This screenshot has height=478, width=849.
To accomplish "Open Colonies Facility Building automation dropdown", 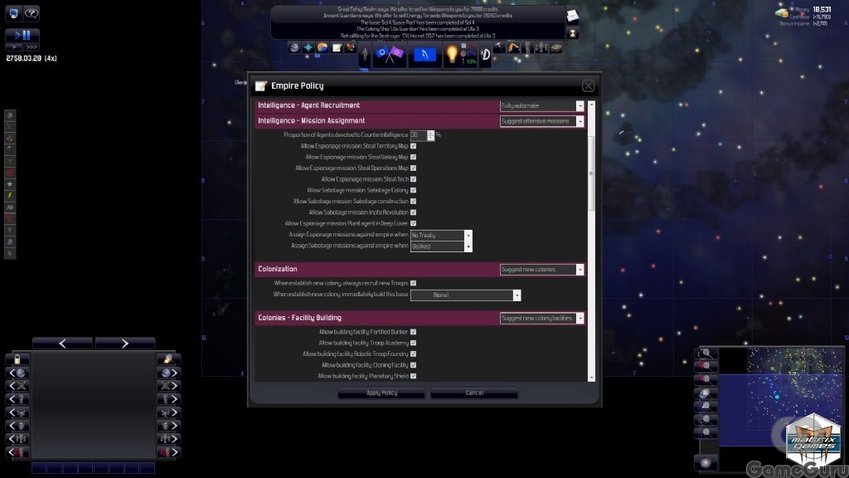I will pos(542,318).
